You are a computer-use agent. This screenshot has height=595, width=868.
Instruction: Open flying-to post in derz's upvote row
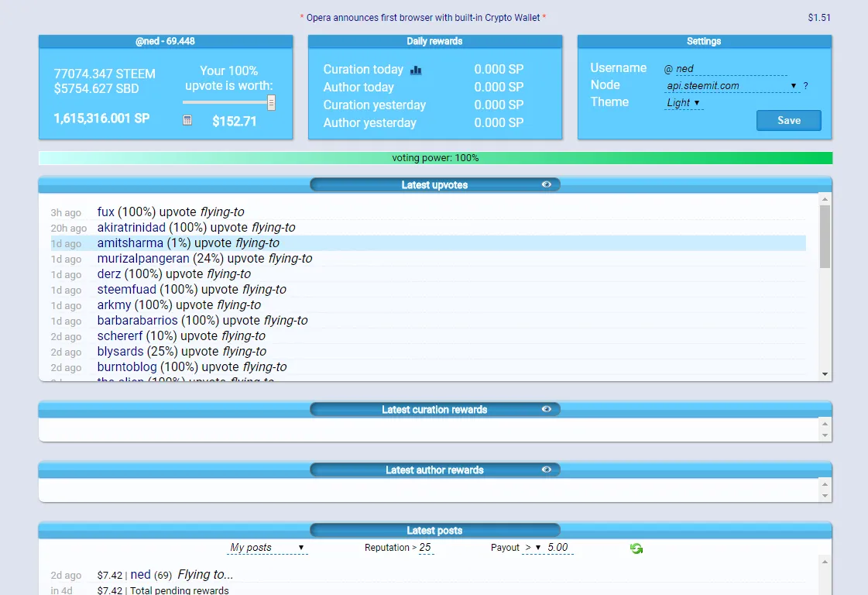pos(228,273)
